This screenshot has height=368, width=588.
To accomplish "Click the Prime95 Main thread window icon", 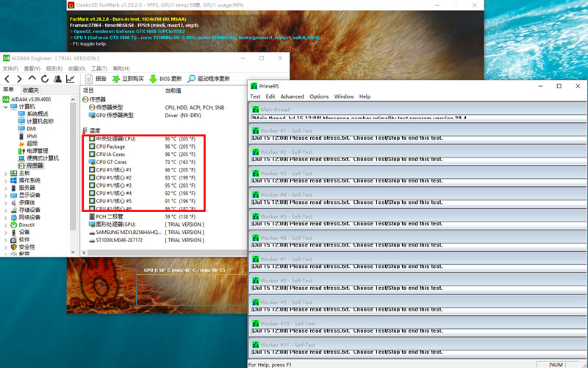I will 256,109.
